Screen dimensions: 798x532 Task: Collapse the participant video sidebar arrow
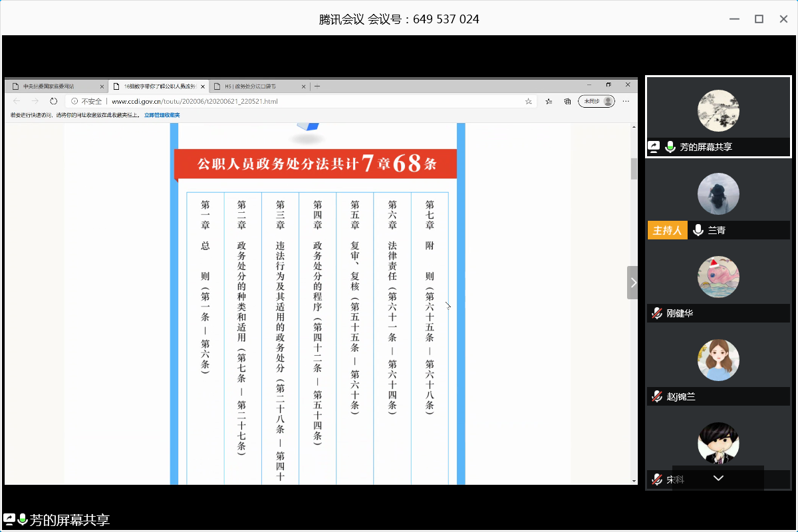coord(632,283)
